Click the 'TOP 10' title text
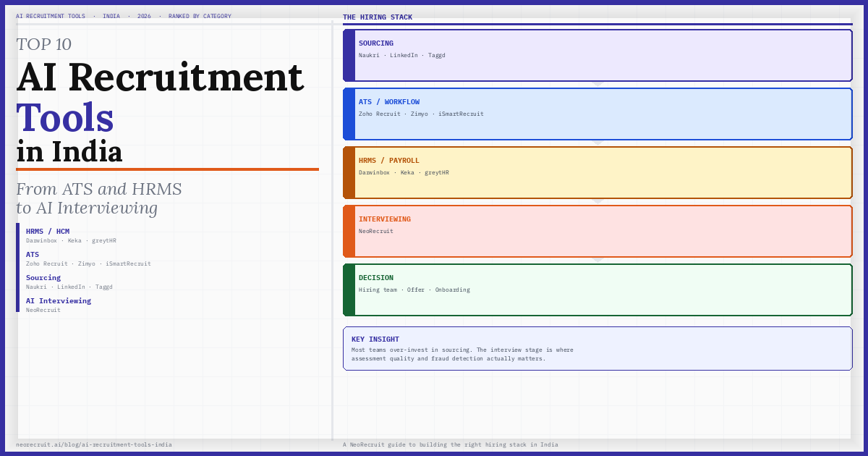Screen dimensions: 868x456 point(44,44)
